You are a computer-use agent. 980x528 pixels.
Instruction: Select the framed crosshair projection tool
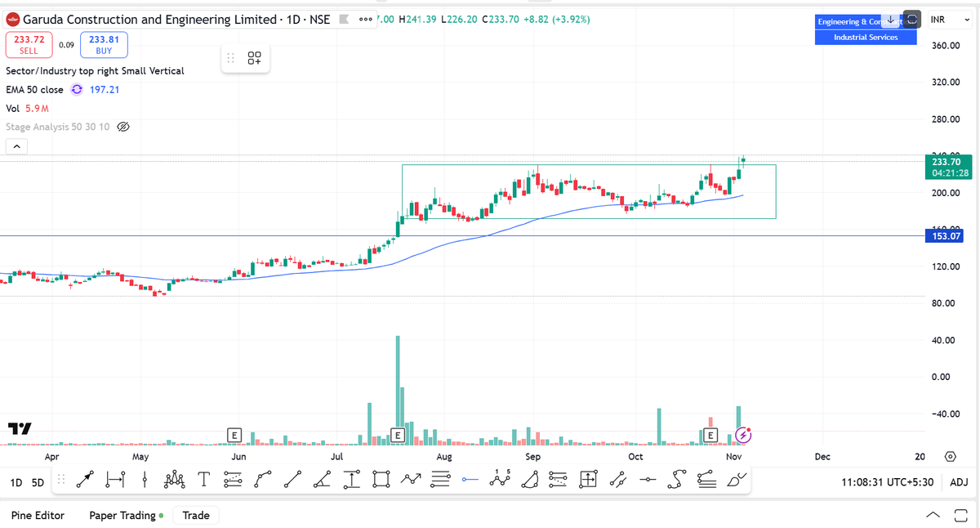[588, 480]
